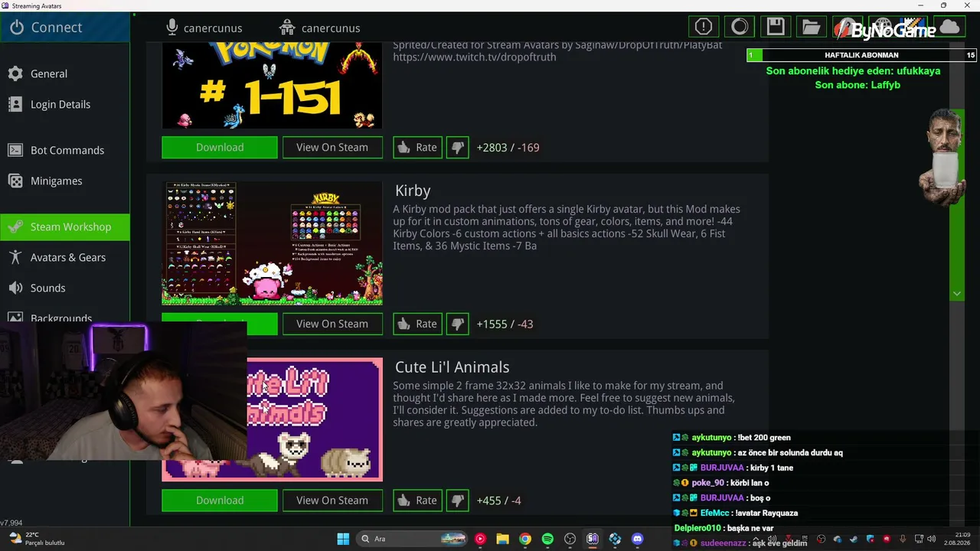This screenshot has height=551, width=980.
Task: Open the Windows Start menu
Action: pyautogui.click(x=343, y=539)
